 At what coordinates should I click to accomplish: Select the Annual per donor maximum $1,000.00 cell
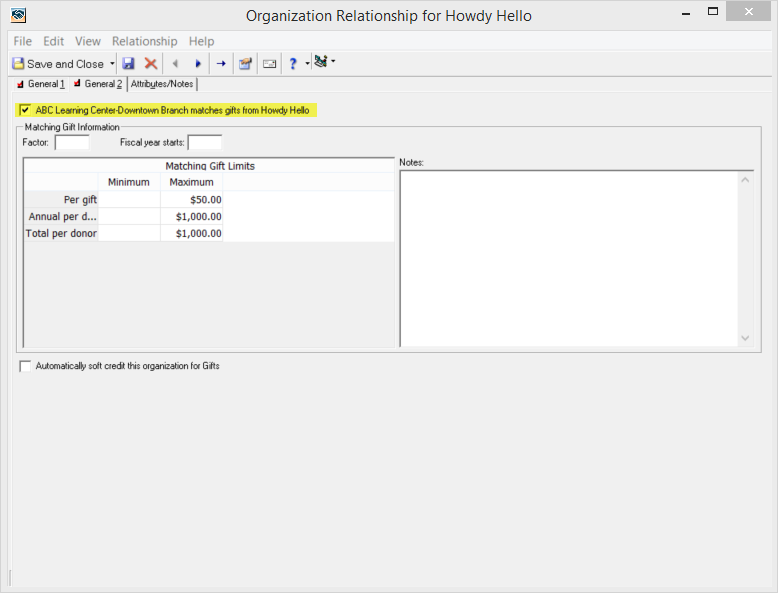coord(192,216)
